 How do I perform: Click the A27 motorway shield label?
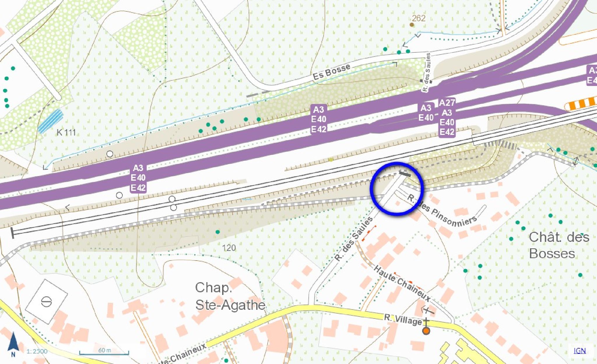[x=447, y=103]
